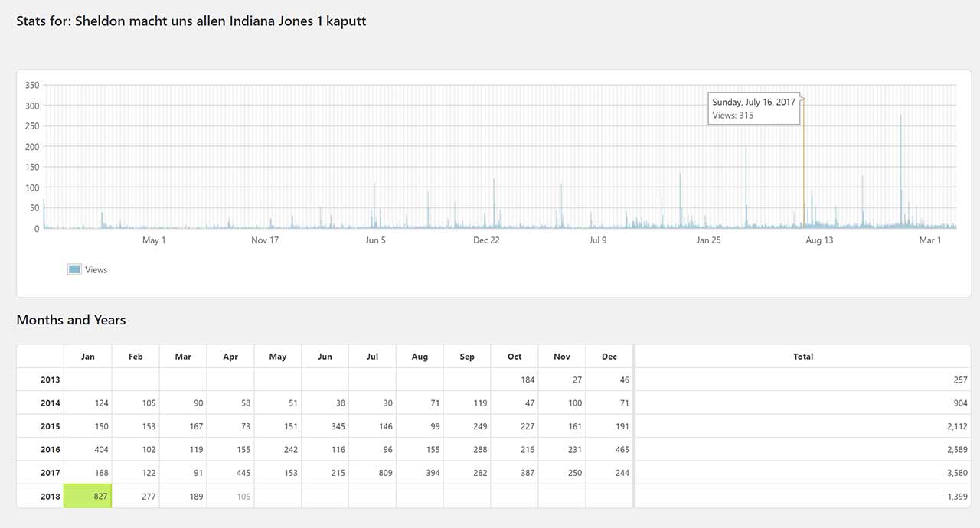980x528 pixels.
Task: Click the May 1 x-axis label
Action: [x=154, y=240]
